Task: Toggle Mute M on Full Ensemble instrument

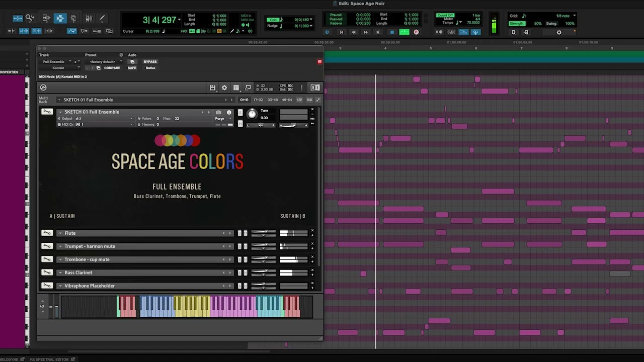Action: tap(240, 124)
